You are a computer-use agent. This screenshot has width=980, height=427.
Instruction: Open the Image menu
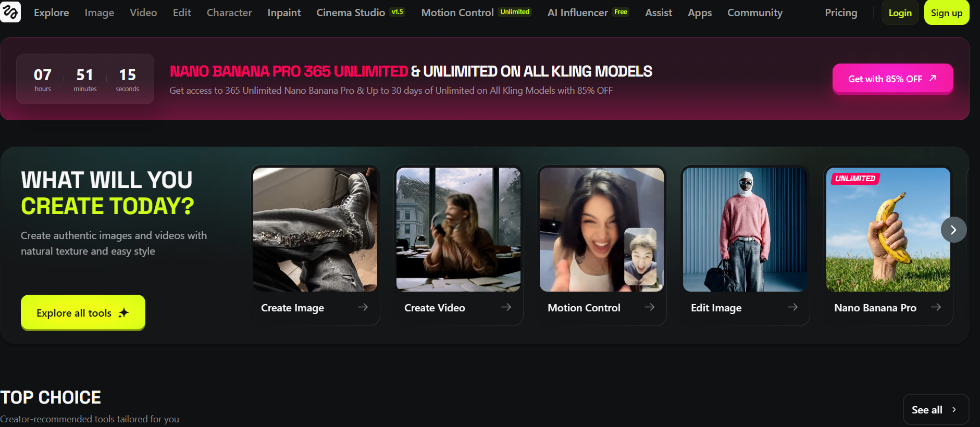100,12
